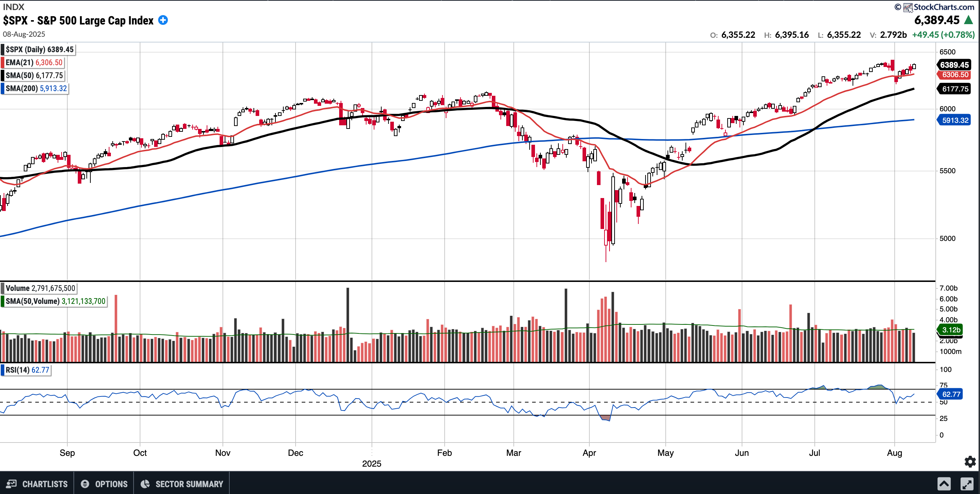Click the StockCharts.com watermark link

[x=944, y=7]
